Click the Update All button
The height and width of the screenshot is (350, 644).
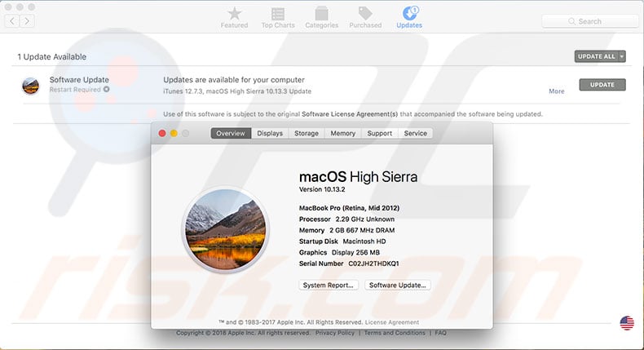(x=597, y=56)
